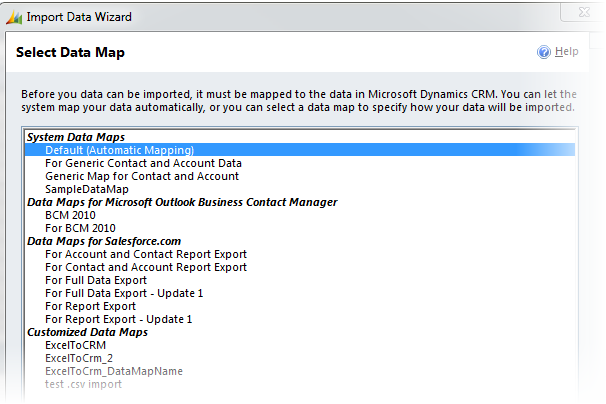Click the blue Help question mark icon

pos(544,52)
